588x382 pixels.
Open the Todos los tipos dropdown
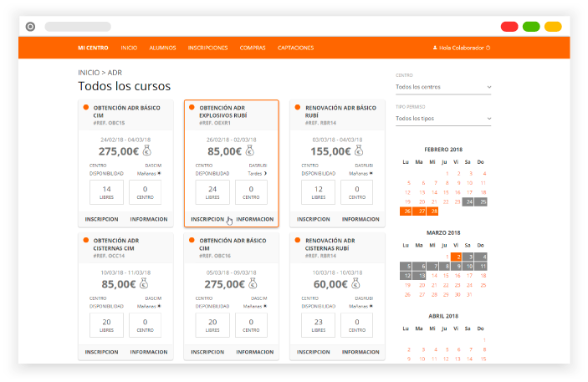[443, 119]
